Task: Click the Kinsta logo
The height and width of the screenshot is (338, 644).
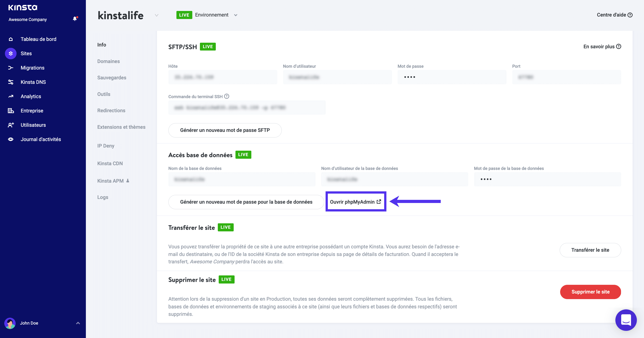Action: (23, 8)
